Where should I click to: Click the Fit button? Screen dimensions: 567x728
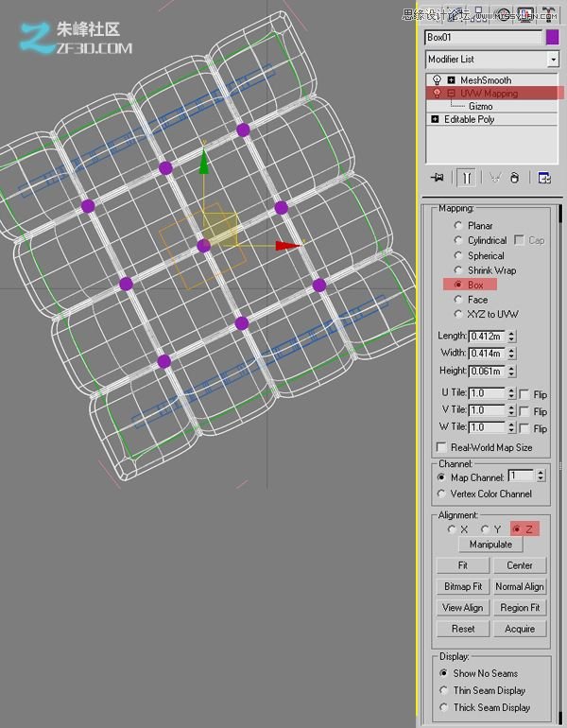463,565
